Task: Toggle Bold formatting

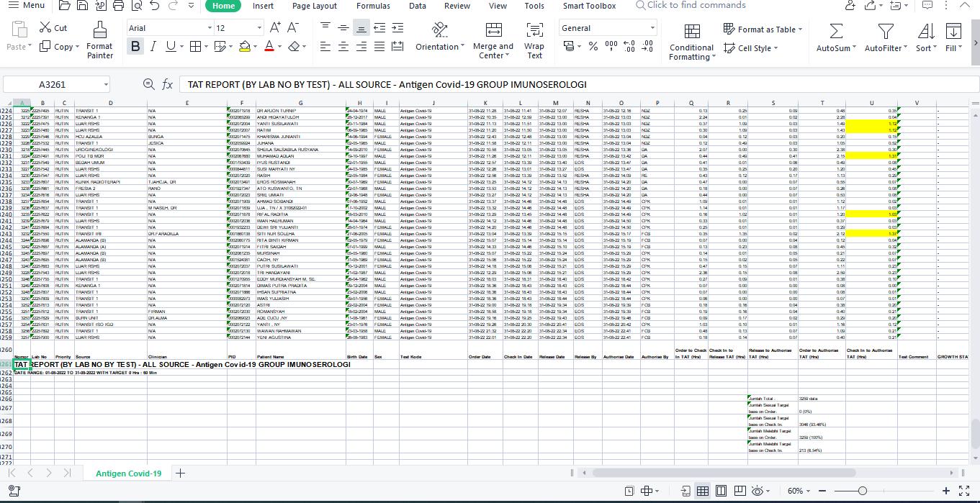Action: [x=135, y=46]
